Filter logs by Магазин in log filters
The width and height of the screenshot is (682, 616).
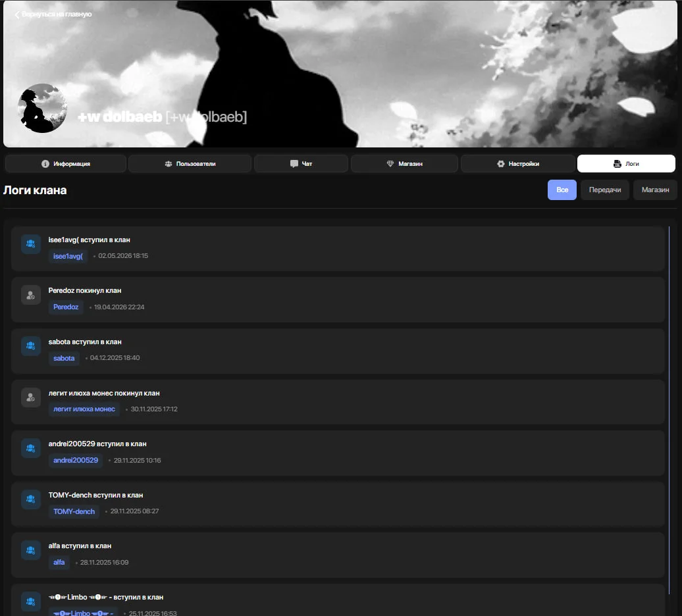click(x=655, y=190)
